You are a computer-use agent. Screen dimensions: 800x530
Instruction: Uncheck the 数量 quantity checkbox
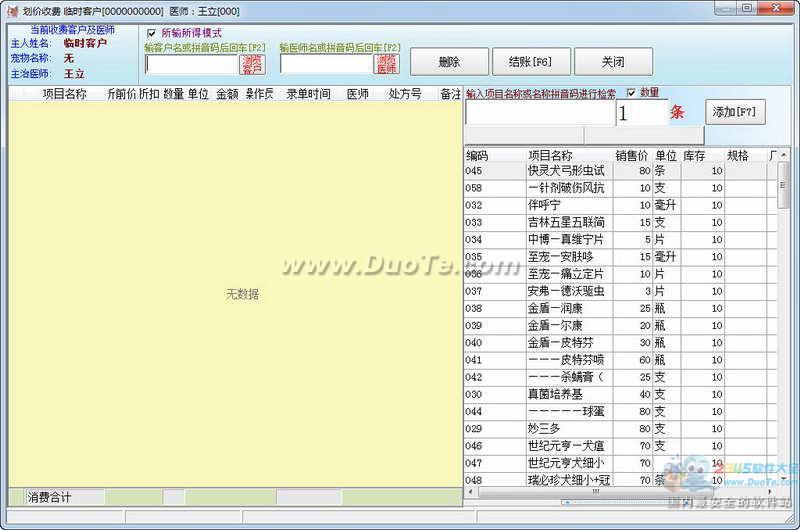click(x=630, y=93)
